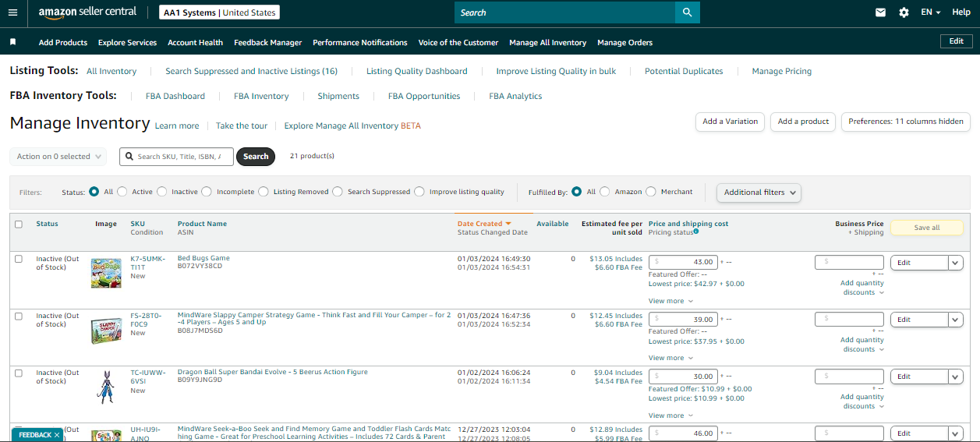Click the Add a Variation button
The image size is (980, 442).
click(730, 122)
